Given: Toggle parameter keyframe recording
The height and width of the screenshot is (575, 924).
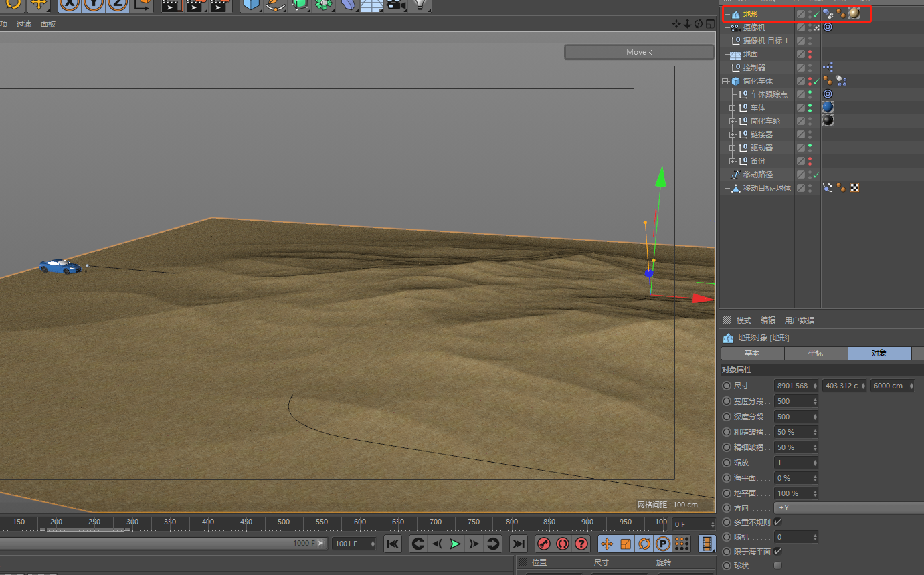Looking at the screenshot, I should [x=663, y=544].
